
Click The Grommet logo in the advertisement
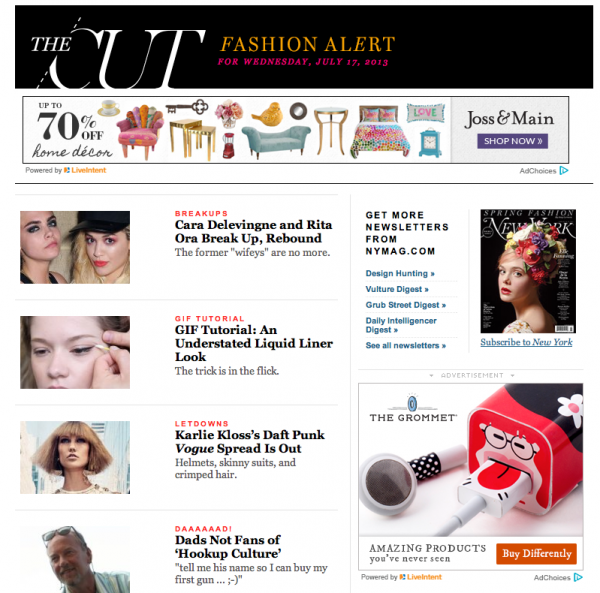tap(413, 408)
